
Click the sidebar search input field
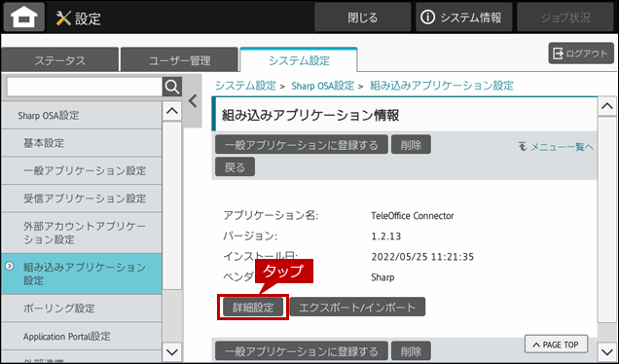point(85,87)
